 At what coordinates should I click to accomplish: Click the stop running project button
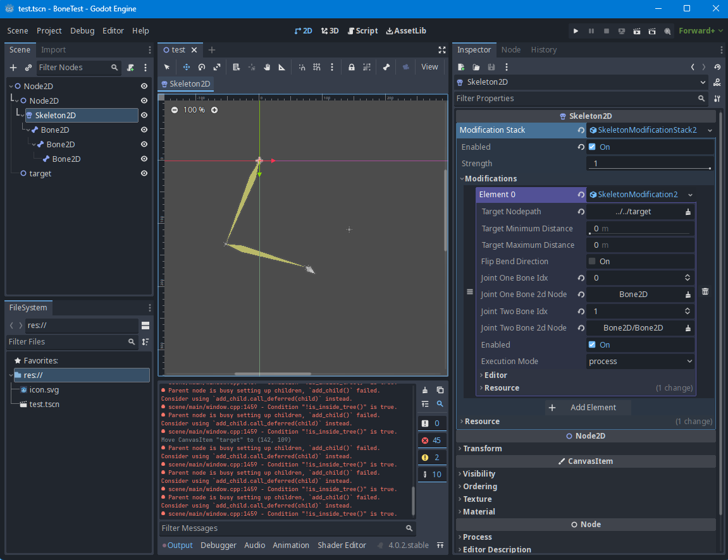point(607,31)
